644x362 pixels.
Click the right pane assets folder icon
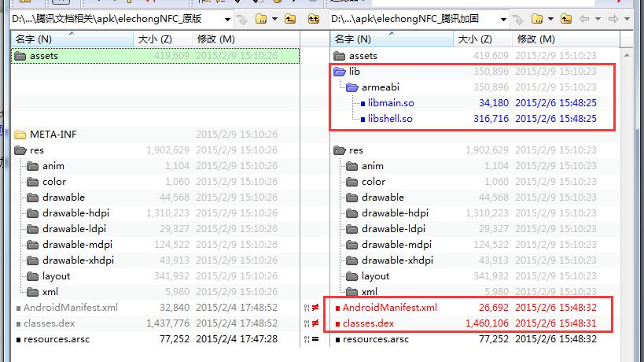(x=340, y=56)
